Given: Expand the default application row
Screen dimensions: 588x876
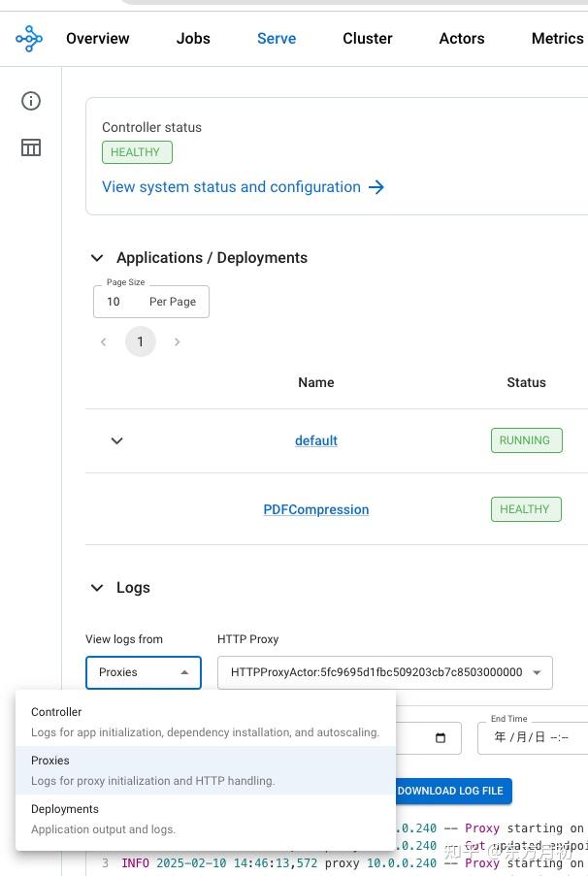Looking at the screenshot, I should (x=116, y=440).
